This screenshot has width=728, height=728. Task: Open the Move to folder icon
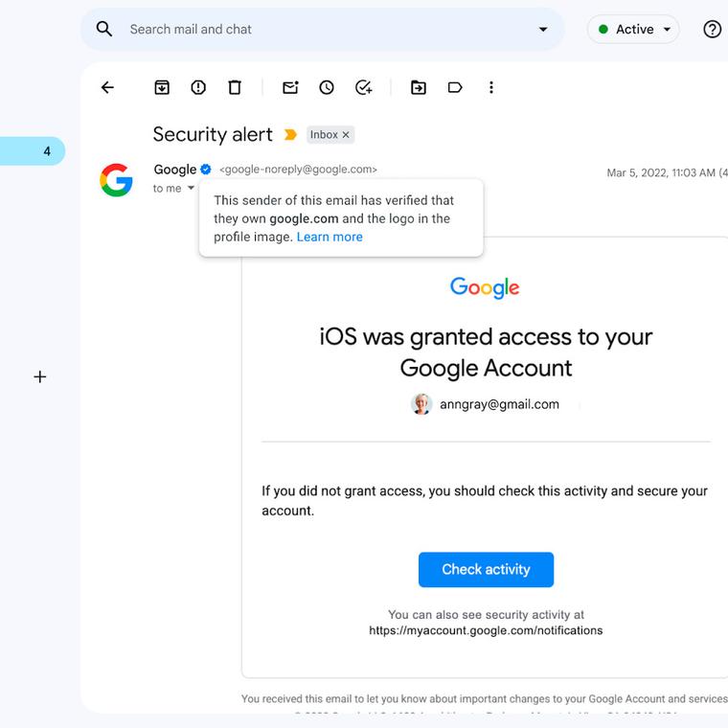[x=419, y=87]
